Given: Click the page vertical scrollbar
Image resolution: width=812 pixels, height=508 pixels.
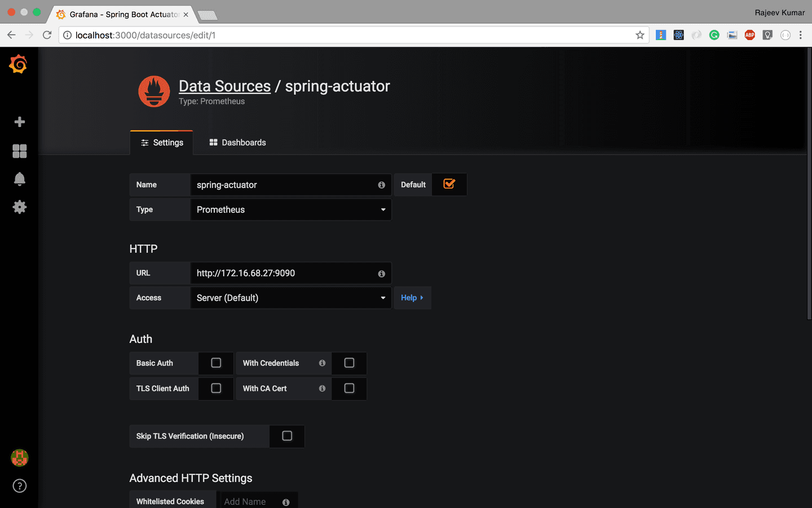Looking at the screenshot, I should 810,183.
